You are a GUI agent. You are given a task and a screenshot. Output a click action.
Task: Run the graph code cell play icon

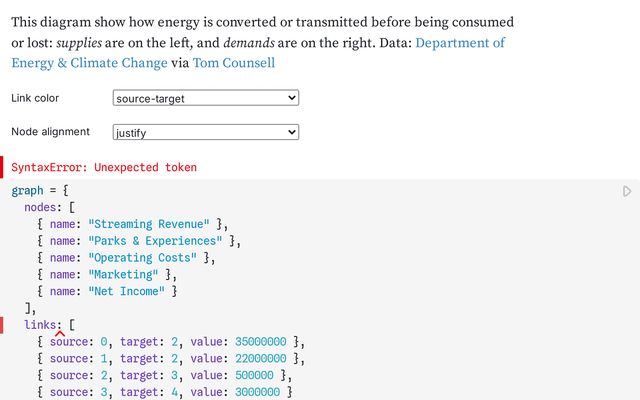(x=627, y=191)
